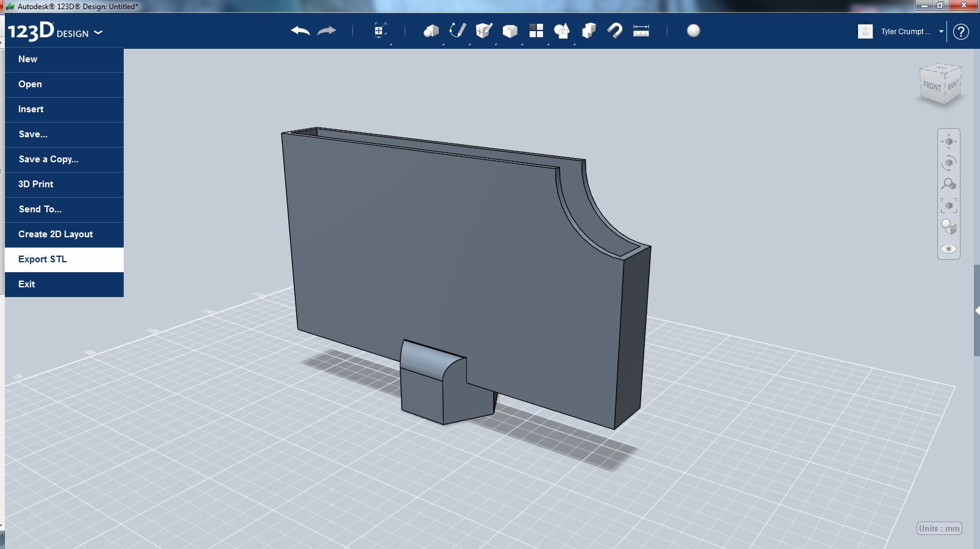Choose Insert from the menu
Viewport: 980px width, 549px height.
point(64,110)
